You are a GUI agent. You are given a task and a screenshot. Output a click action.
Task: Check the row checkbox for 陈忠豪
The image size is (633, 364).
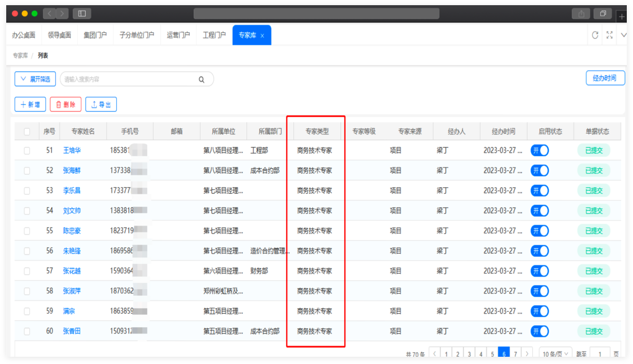coord(27,231)
